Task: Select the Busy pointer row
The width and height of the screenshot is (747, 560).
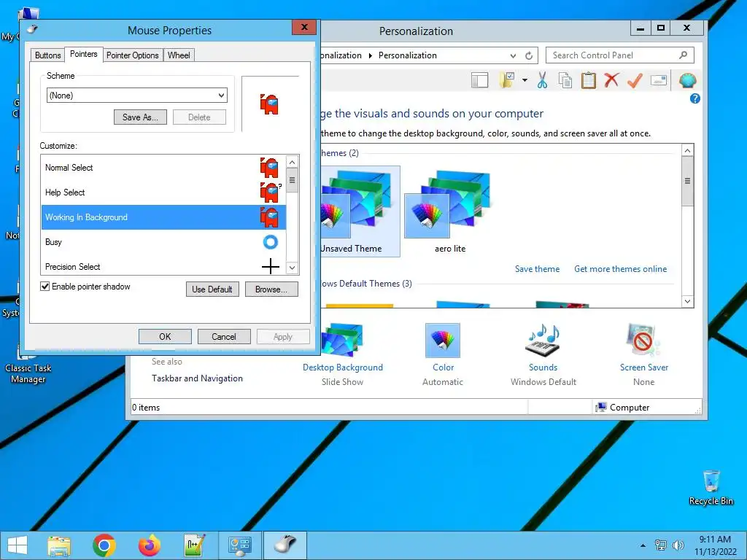Action: coord(163,242)
